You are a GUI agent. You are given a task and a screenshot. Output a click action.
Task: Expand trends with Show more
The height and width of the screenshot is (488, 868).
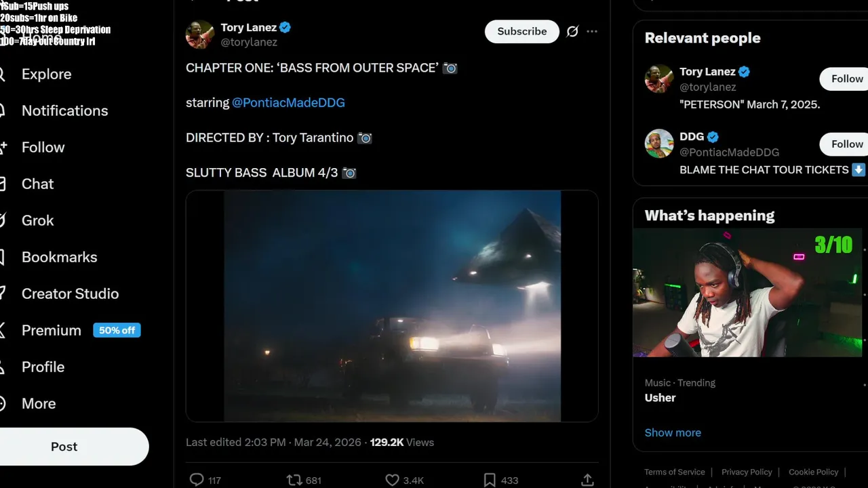[x=673, y=432]
